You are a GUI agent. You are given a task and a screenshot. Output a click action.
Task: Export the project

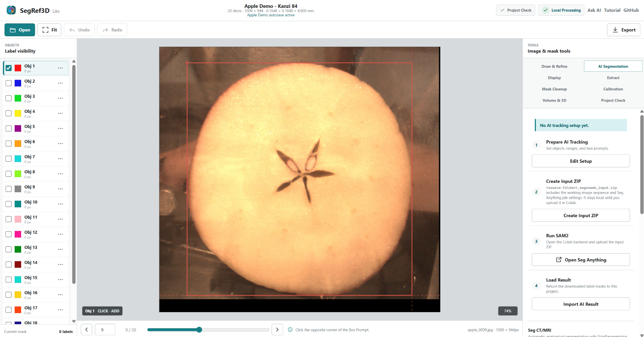[624, 30]
